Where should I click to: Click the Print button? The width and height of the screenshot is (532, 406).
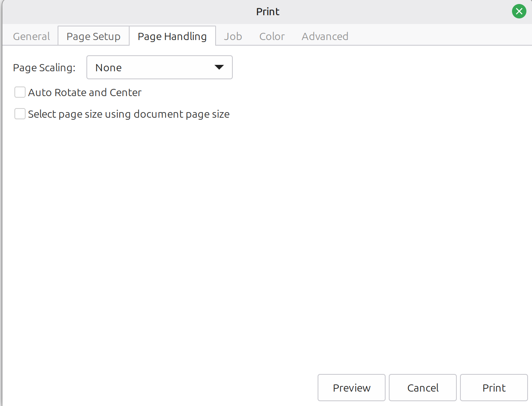pyautogui.click(x=494, y=388)
